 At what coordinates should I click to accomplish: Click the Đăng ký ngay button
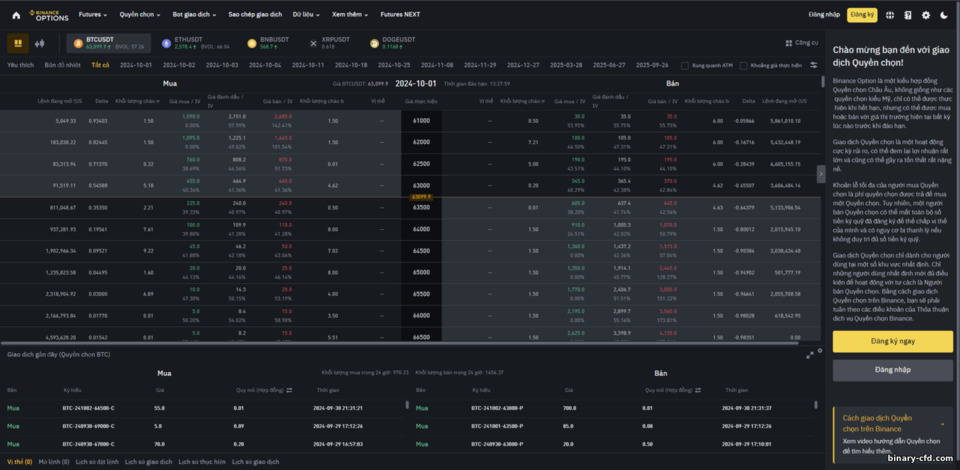tap(893, 341)
